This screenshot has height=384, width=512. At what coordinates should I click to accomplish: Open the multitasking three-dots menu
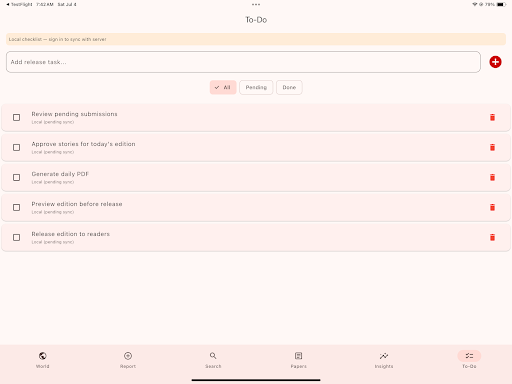pyautogui.click(x=256, y=4)
